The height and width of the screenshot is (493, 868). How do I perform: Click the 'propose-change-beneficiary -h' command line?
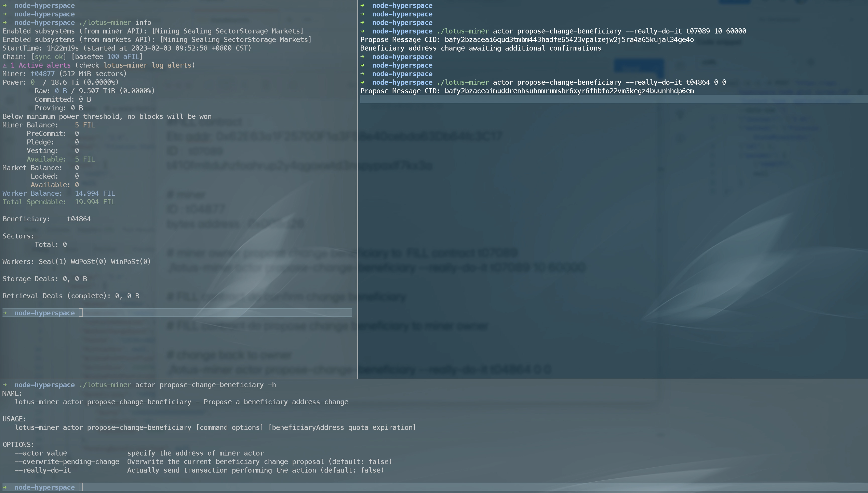[x=139, y=385]
